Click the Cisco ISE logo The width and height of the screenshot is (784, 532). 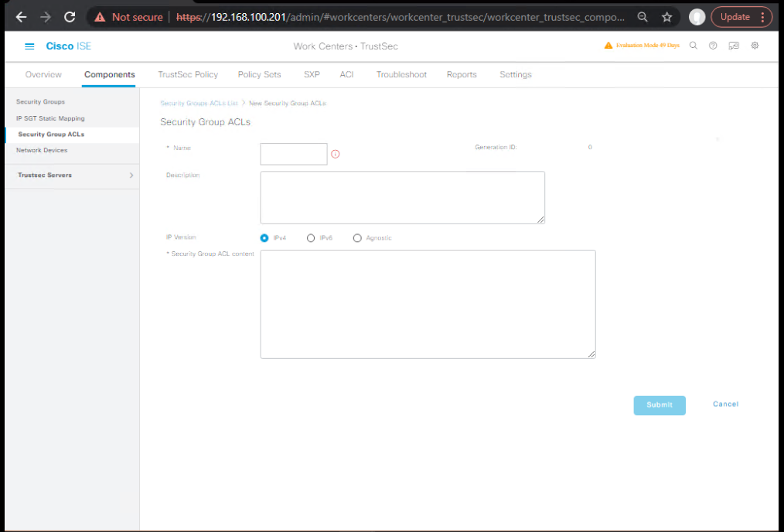[69, 46]
